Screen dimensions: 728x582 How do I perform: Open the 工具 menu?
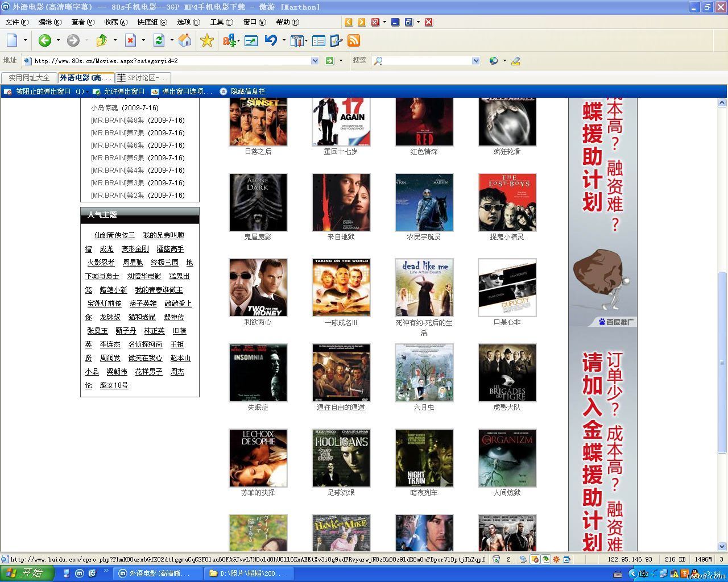click(222, 22)
